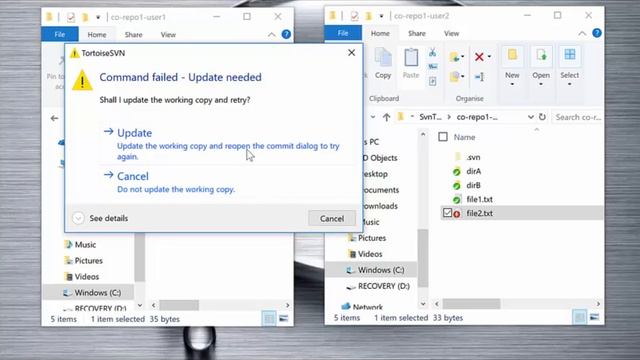Viewport: 640px width, 360px height.
Task: Click the help icon in co-repo1-user2 window
Action: coord(597,33)
